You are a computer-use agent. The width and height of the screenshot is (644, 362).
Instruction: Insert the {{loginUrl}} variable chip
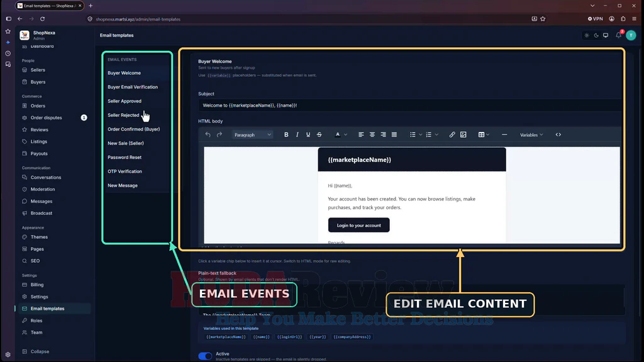[x=289, y=337]
